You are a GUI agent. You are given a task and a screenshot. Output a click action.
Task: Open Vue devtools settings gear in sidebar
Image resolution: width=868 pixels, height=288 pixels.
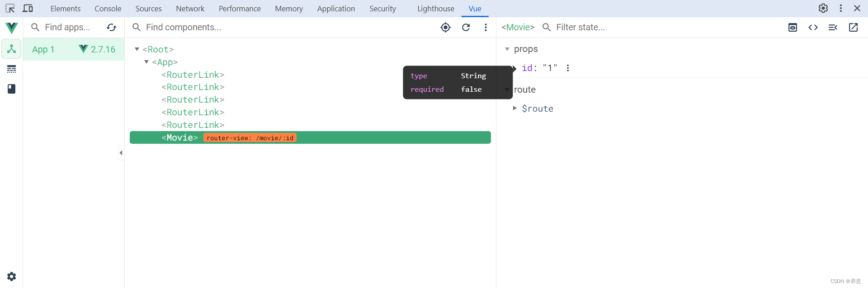coord(12,277)
